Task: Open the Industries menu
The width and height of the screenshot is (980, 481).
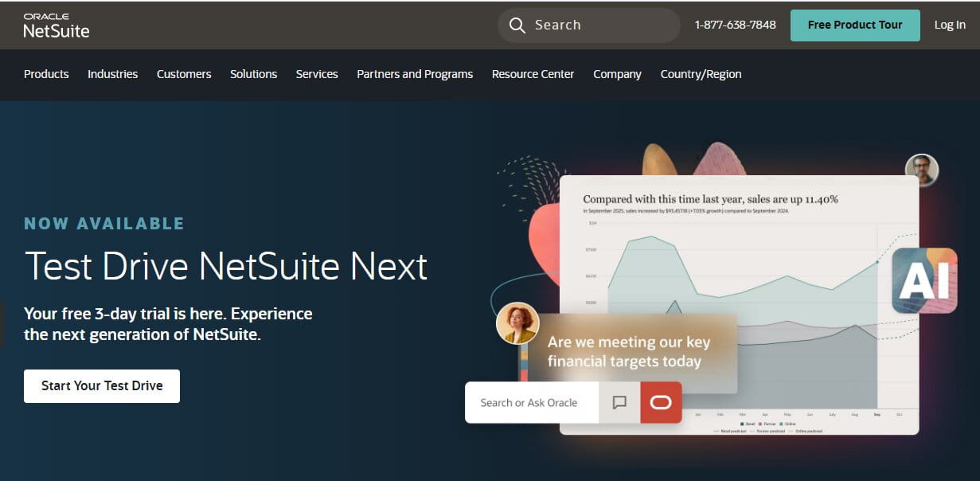Action: pos(112,74)
